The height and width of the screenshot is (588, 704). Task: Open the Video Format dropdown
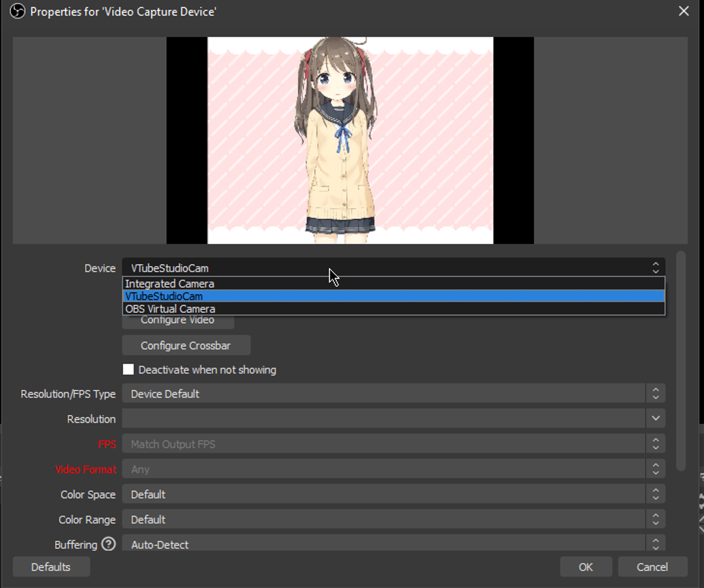pos(393,469)
